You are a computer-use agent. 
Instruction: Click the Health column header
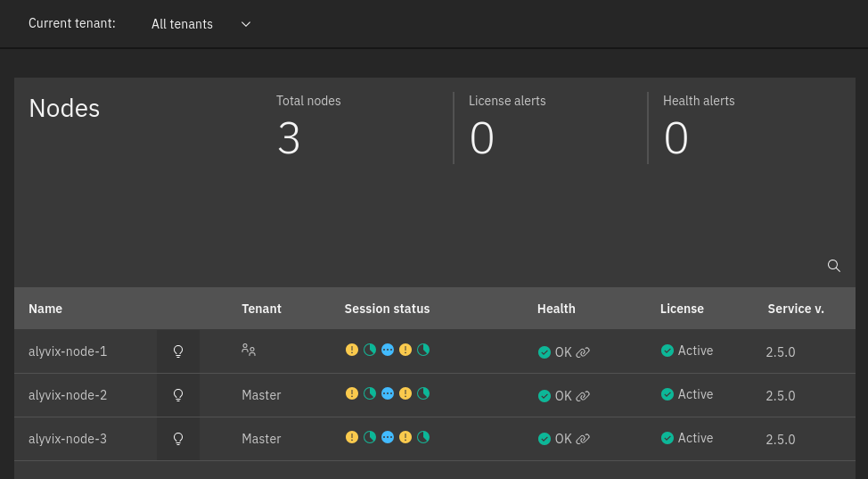click(x=556, y=309)
